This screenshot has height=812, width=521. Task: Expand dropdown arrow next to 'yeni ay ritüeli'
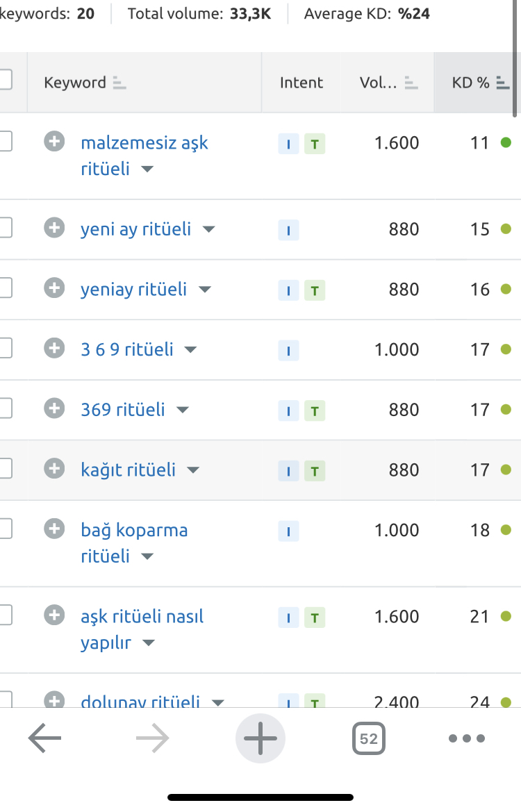click(208, 229)
